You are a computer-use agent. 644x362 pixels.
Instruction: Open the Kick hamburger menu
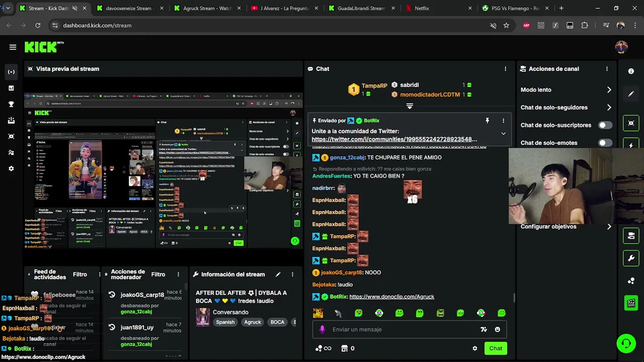pyautogui.click(x=13, y=47)
